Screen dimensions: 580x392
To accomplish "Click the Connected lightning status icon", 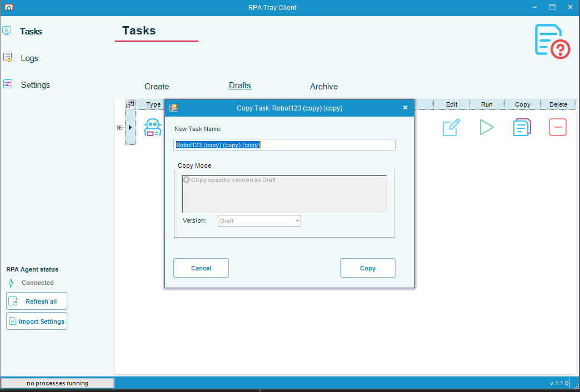I will tap(11, 283).
